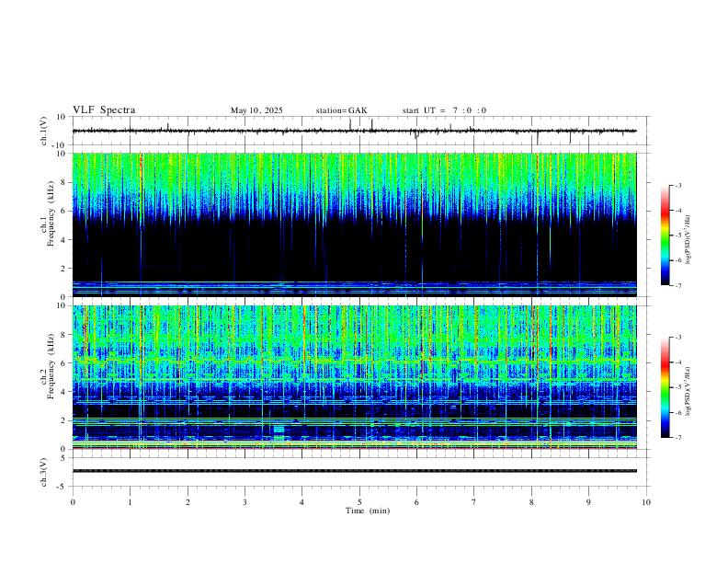Click the log(PSD) label of ch.2 color bar
728x563 pixels.
coord(688,391)
